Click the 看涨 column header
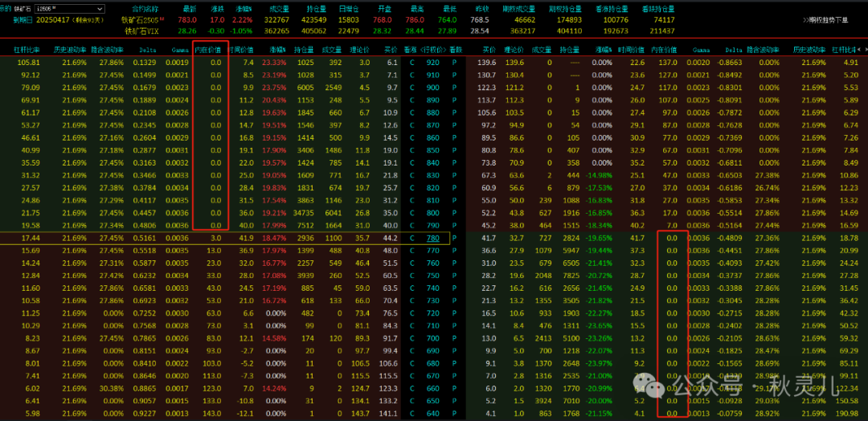The height and width of the screenshot is (421, 868). [411, 50]
